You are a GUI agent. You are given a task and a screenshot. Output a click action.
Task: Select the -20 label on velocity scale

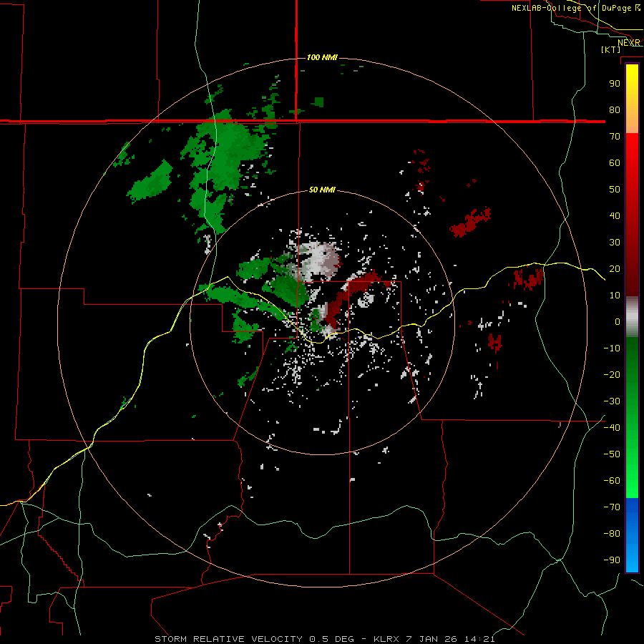[612, 374]
